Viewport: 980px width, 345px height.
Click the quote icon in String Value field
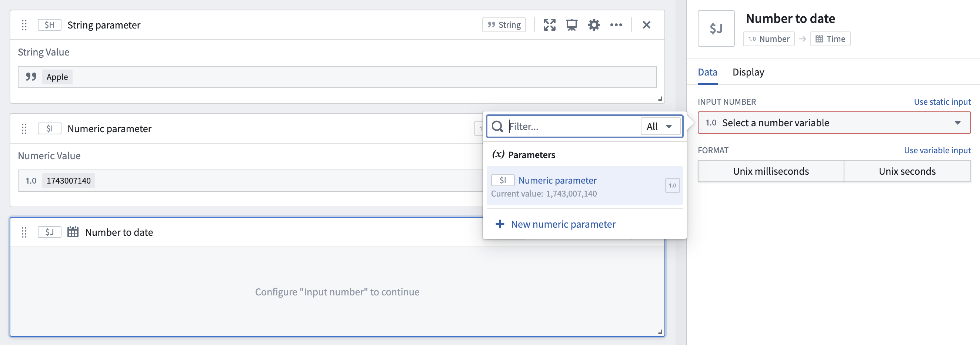coord(31,77)
